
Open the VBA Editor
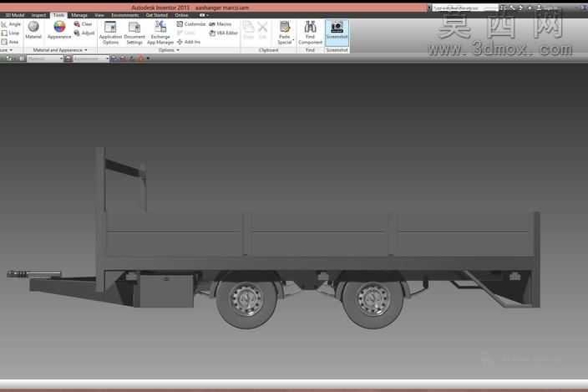click(223, 33)
